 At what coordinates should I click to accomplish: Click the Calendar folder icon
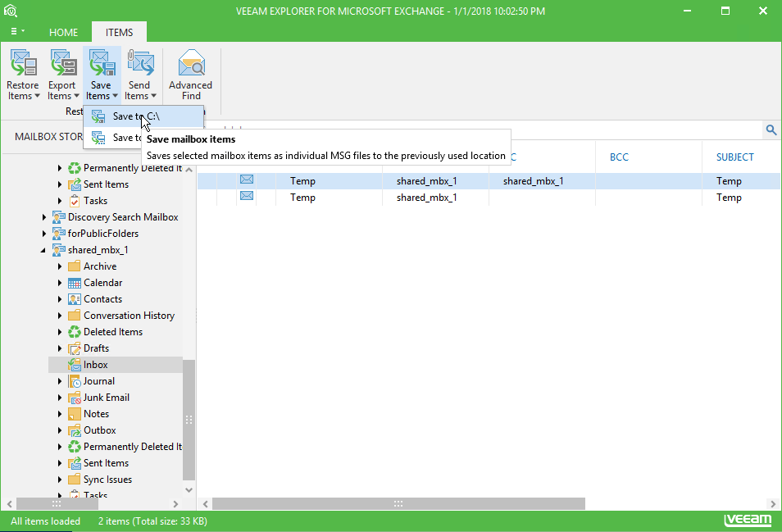point(75,283)
